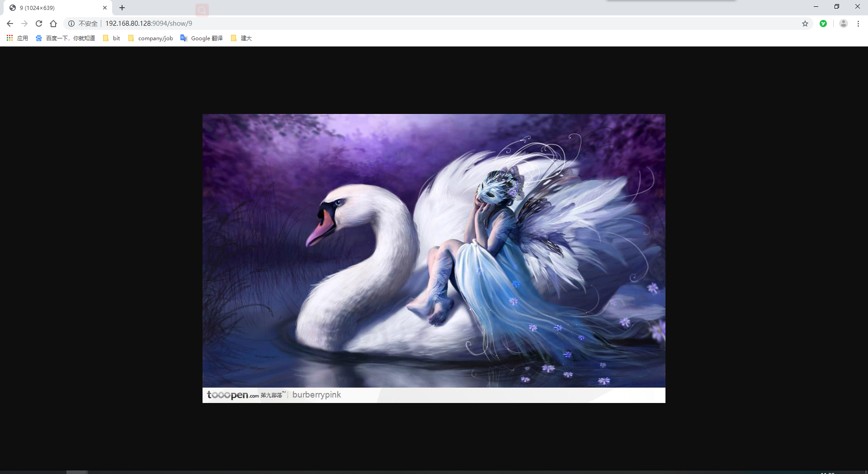Open the browser home page
The height and width of the screenshot is (474, 868).
pyautogui.click(x=53, y=24)
